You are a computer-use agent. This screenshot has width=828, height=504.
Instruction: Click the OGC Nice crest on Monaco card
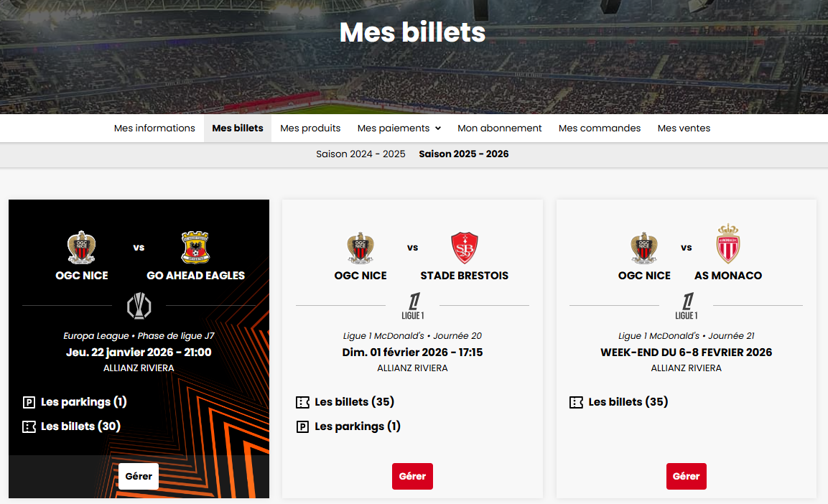(x=644, y=248)
